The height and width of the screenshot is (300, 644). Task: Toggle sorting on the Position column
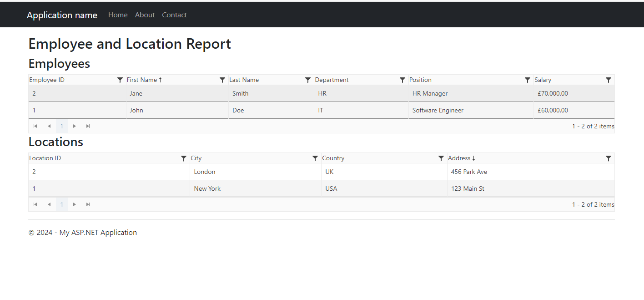pyautogui.click(x=420, y=80)
